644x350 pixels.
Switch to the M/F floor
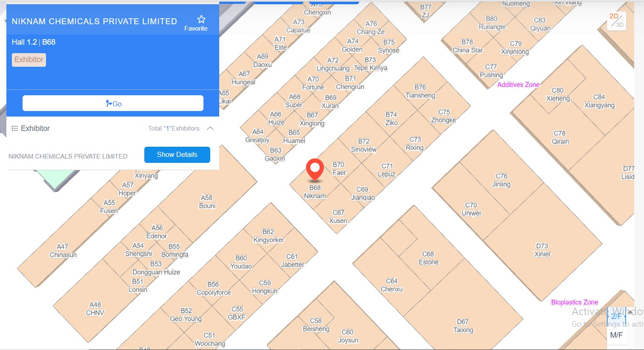pos(616,335)
